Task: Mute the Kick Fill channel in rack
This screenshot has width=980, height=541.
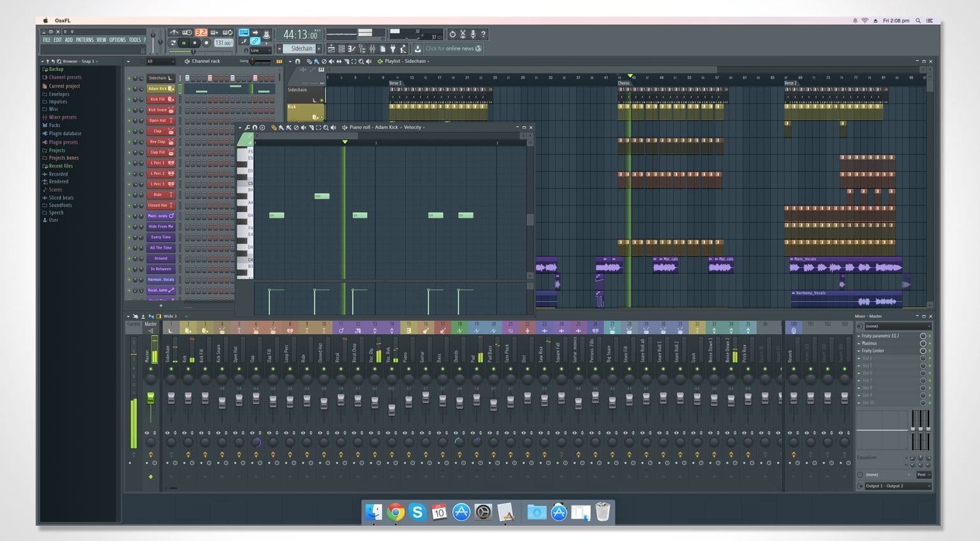Action: (129, 99)
